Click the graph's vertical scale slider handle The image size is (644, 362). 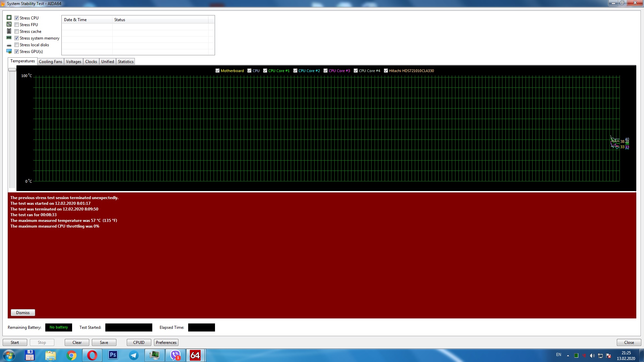12,70
